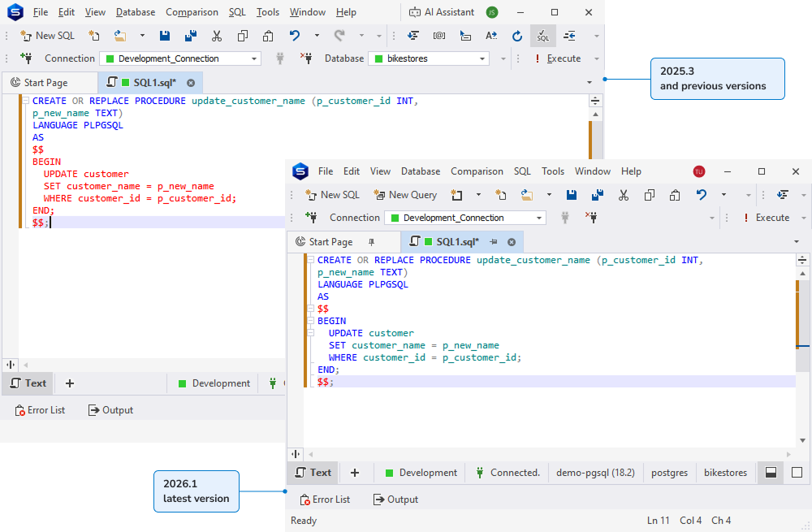Click New Query in the front window
812x532 pixels.
[x=405, y=195]
